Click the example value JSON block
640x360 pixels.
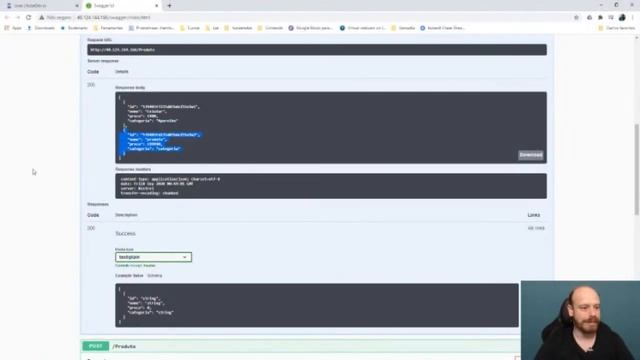[317, 305]
